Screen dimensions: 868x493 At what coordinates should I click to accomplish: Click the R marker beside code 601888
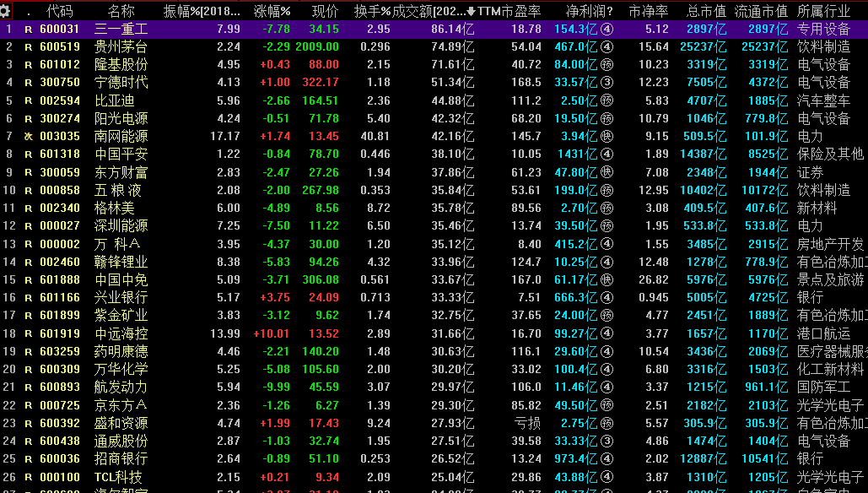click(x=29, y=279)
